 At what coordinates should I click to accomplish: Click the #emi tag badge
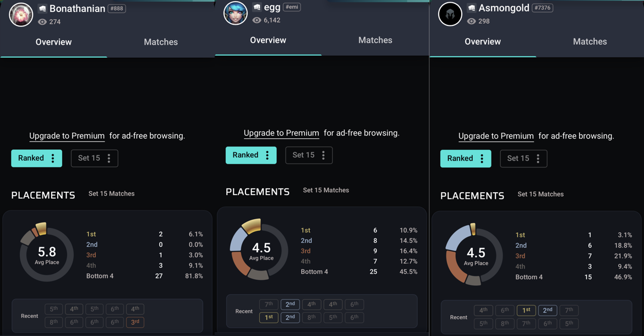(292, 7)
